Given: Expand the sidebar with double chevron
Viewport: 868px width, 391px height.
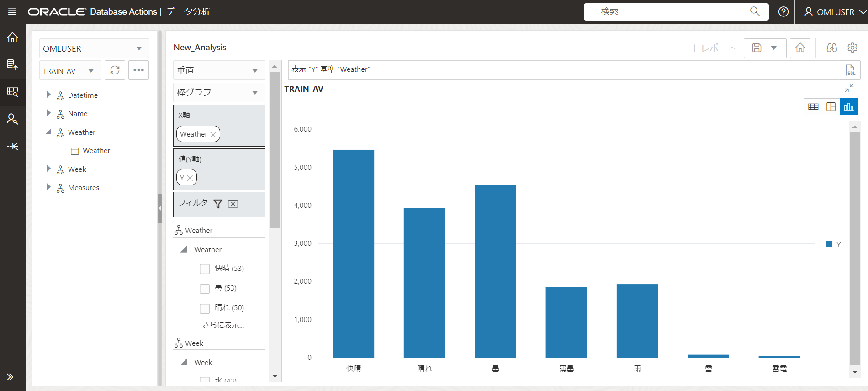Looking at the screenshot, I should (10, 377).
